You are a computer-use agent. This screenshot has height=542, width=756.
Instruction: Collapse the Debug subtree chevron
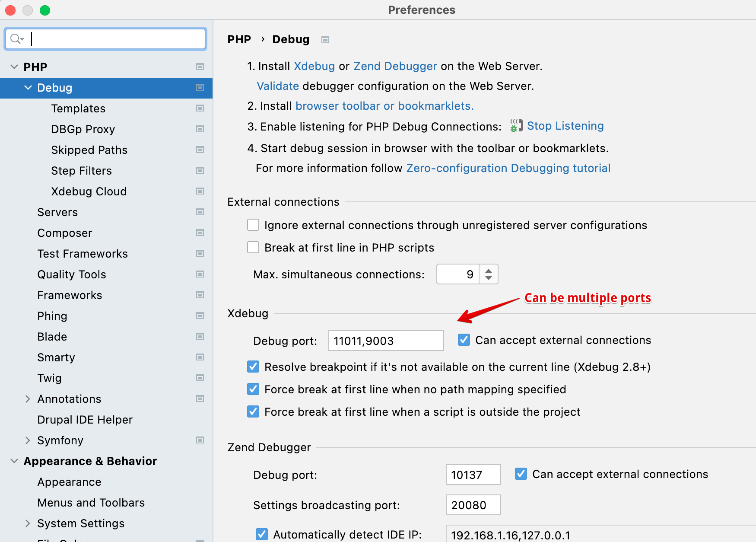coord(28,87)
